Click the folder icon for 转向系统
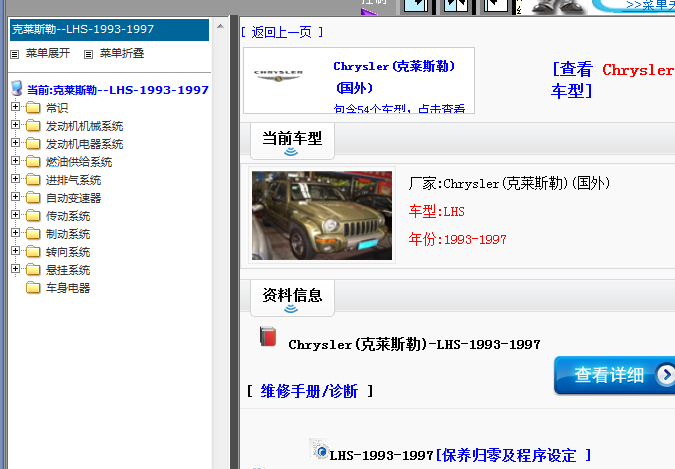The width and height of the screenshot is (675, 469). pos(33,252)
